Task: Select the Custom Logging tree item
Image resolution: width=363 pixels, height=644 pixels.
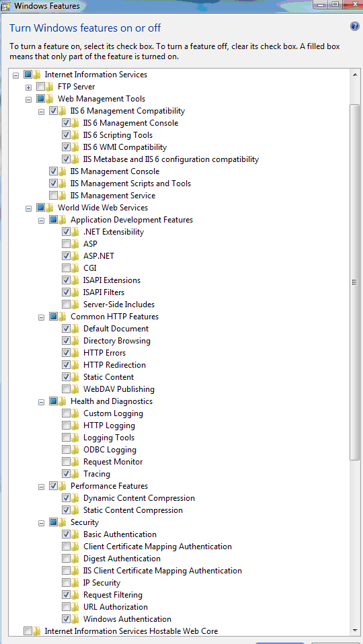Action: click(114, 413)
